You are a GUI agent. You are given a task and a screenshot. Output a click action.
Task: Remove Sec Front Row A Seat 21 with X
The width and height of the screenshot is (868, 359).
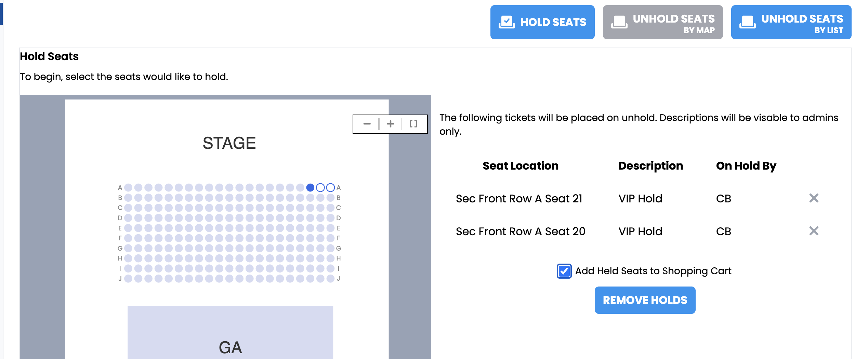(814, 198)
